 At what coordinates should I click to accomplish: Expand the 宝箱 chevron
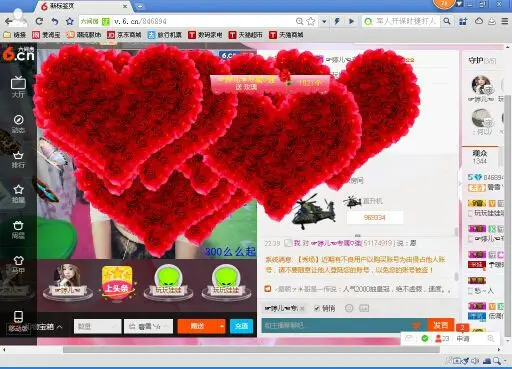click(59, 327)
